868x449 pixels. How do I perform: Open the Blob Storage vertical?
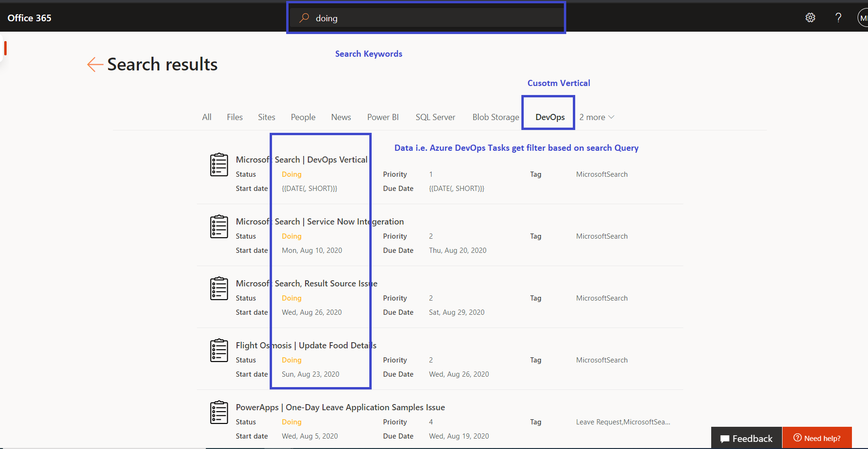coord(495,117)
